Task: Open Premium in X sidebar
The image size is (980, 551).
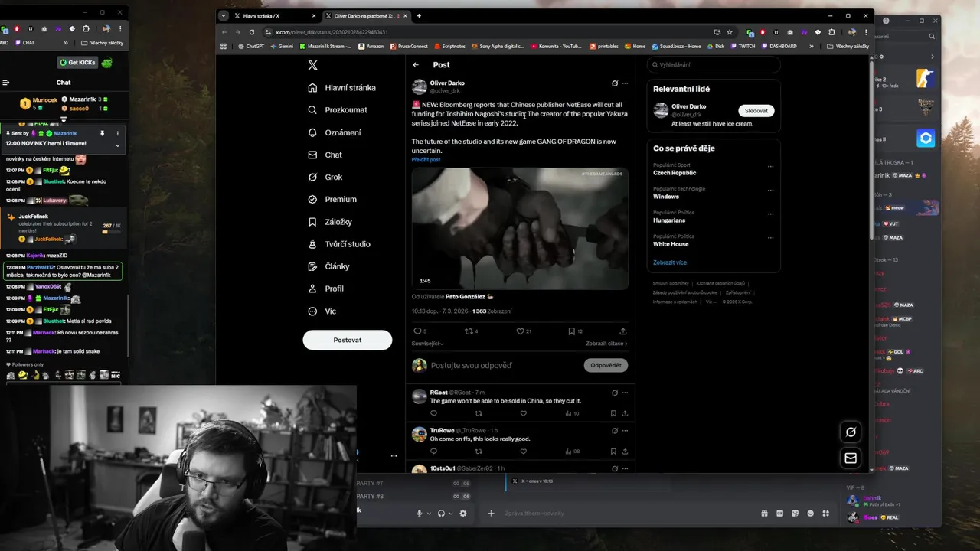Action: point(332,199)
